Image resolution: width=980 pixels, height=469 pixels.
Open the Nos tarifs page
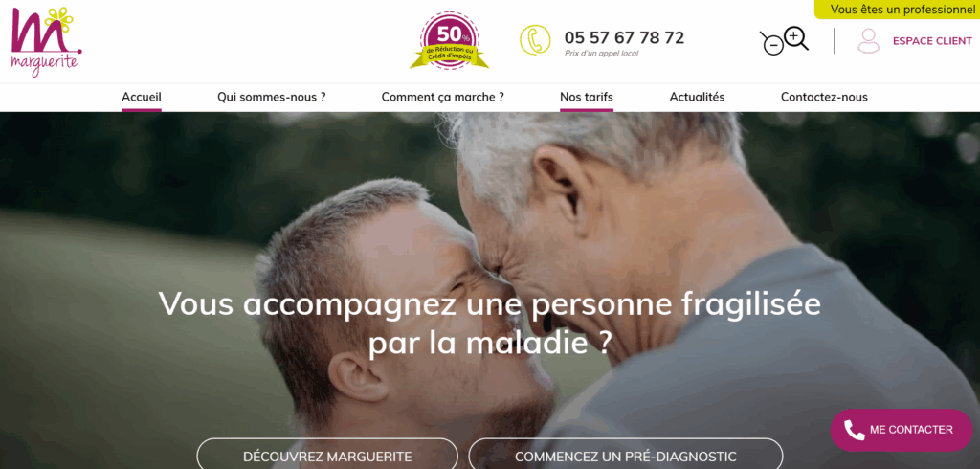click(587, 97)
